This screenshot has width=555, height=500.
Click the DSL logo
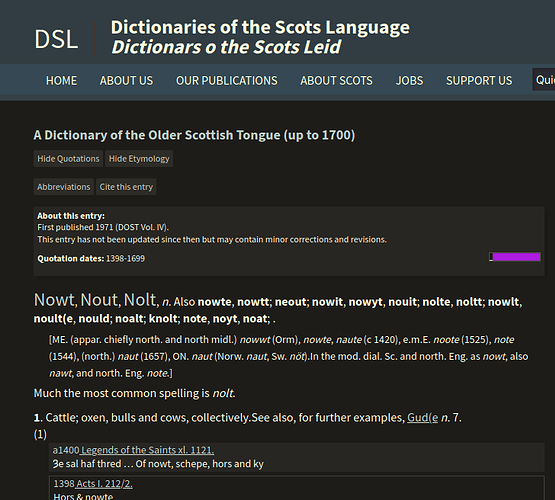coord(56,39)
